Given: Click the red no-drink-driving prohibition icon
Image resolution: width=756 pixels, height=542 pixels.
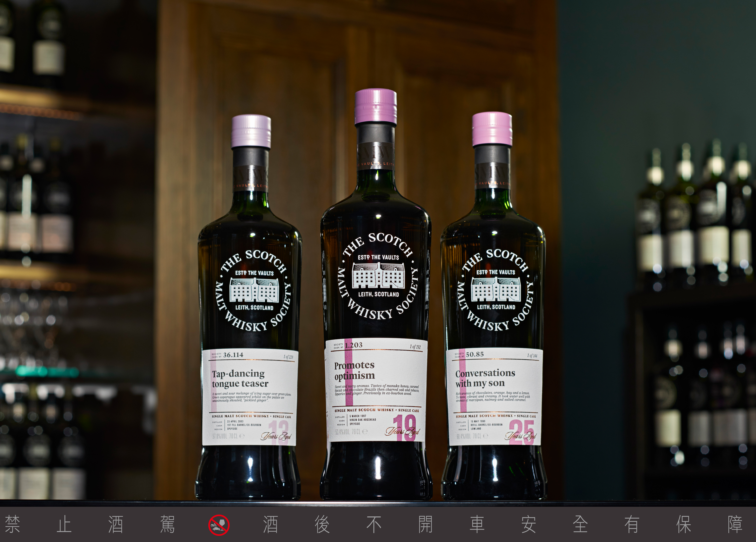Looking at the screenshot, I should [219, 525].
